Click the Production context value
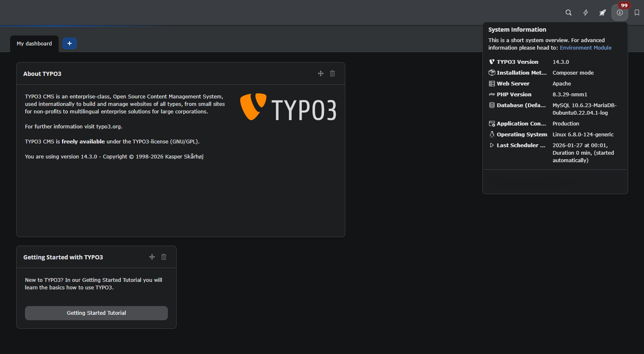Screen dimensions: 644x354 tap(566, 123)
